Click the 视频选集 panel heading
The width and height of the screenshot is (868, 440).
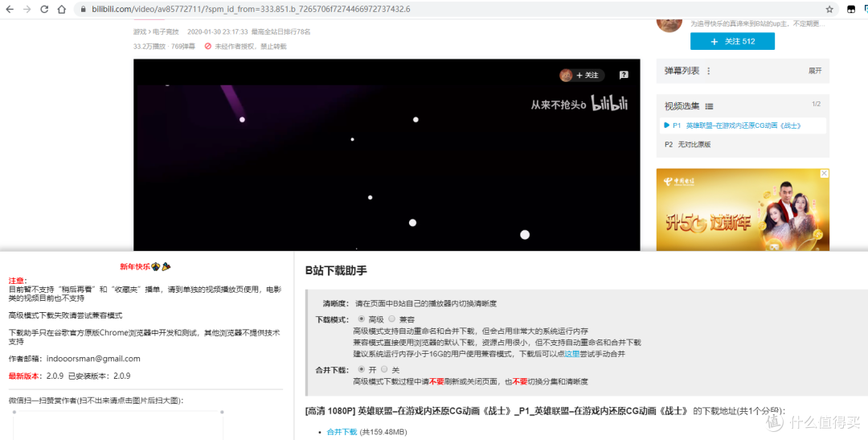click(x=682, y=106)
